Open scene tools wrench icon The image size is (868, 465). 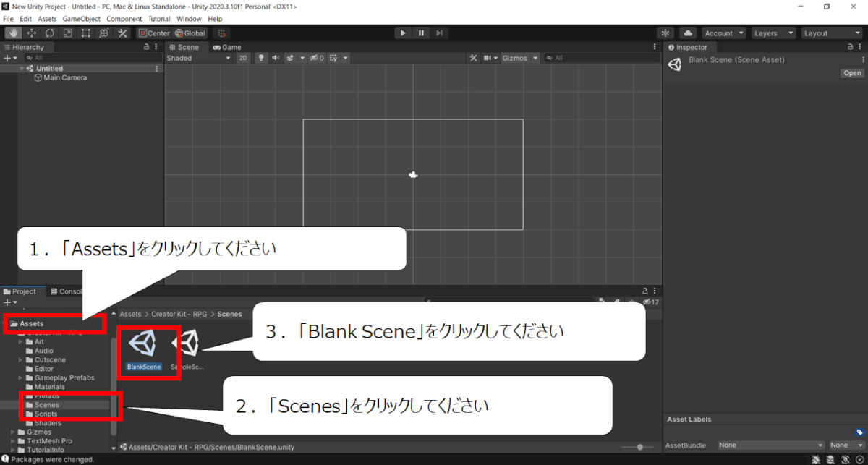coord(473,58)
